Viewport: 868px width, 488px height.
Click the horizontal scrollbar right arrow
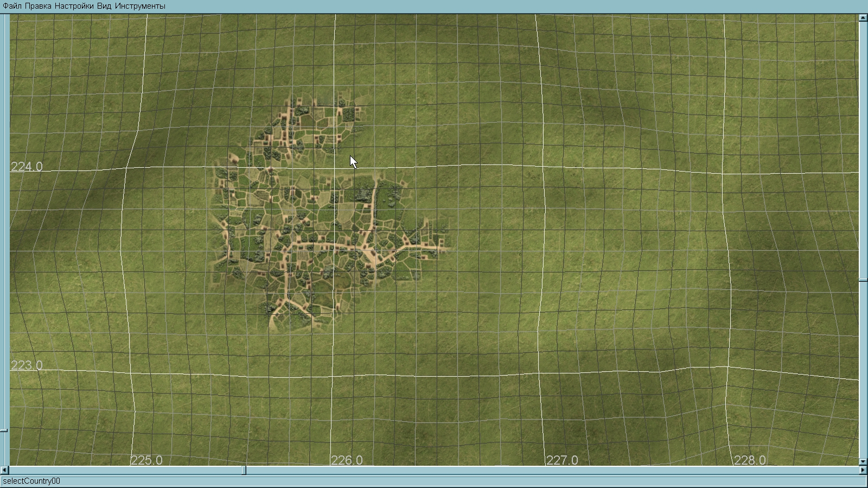863,470
